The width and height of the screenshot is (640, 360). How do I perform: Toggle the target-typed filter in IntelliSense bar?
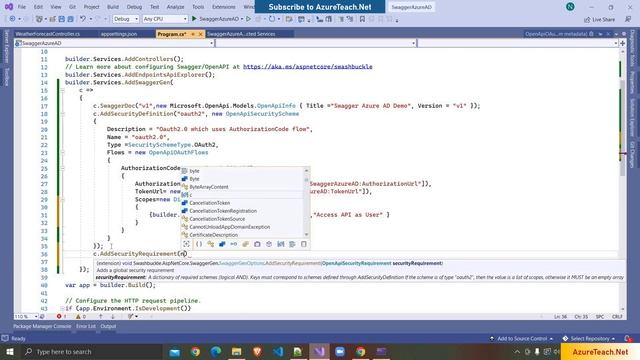coord(187,244)
